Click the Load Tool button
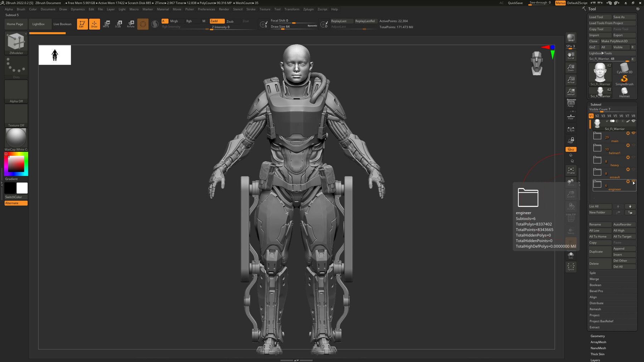The width and height of the screenshot is (644, 362). 600,17
